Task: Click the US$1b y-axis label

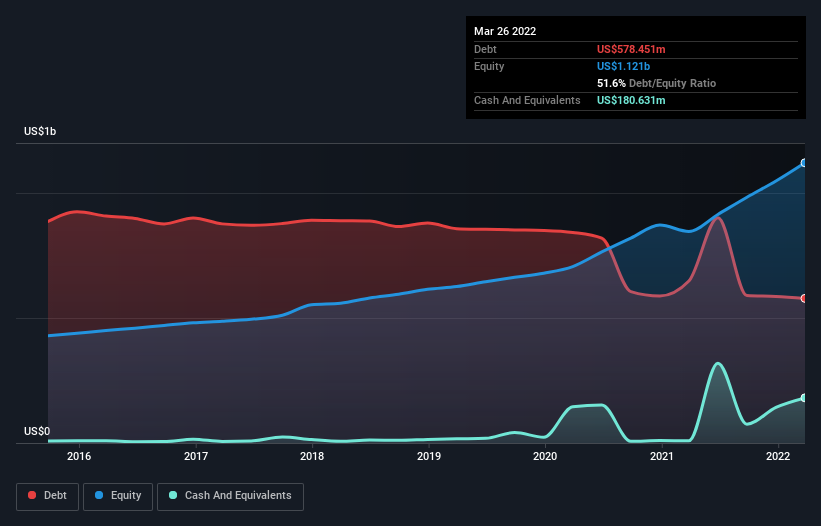Action: 40,131
